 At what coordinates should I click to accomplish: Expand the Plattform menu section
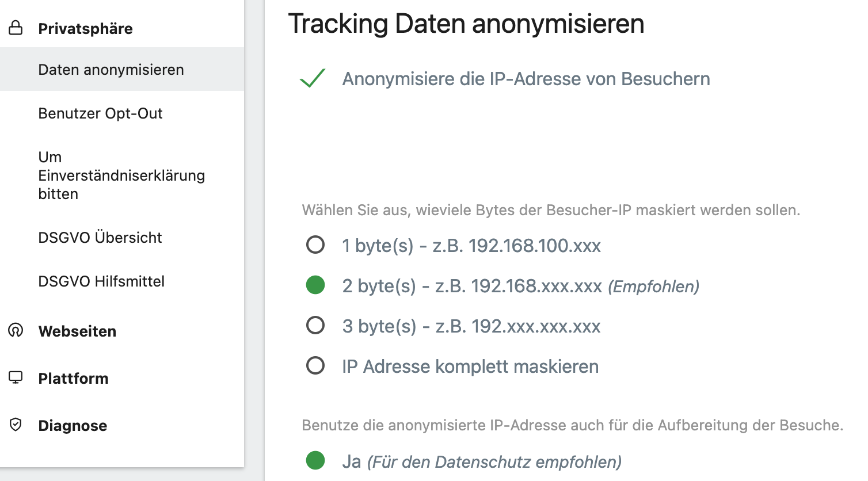(73, 379)
